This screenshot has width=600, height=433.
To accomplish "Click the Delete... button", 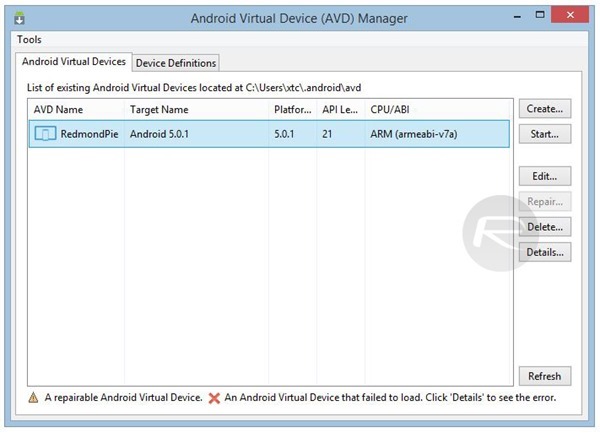I will pos(545,227).
